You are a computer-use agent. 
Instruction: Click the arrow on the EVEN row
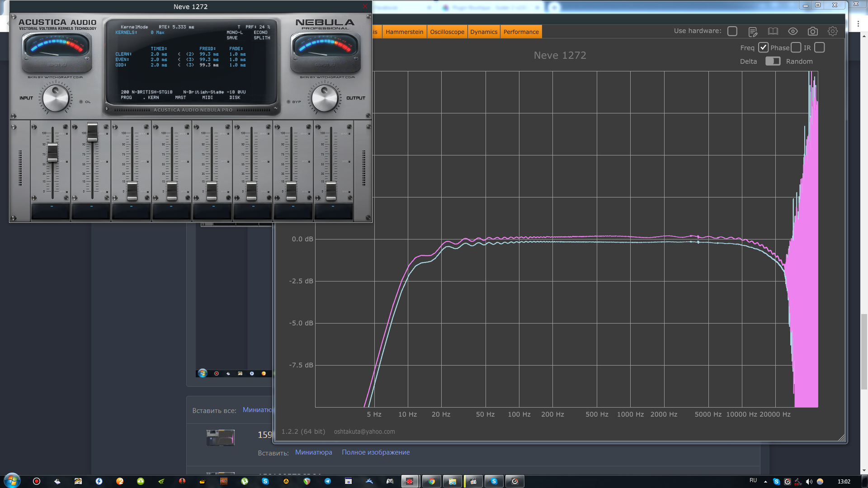point(179,60)
